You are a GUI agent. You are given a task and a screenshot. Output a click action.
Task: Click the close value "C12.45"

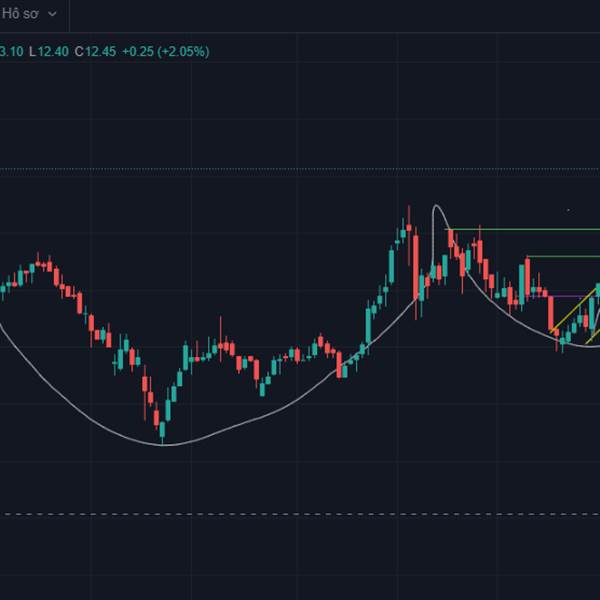click(x=95, y=52)
